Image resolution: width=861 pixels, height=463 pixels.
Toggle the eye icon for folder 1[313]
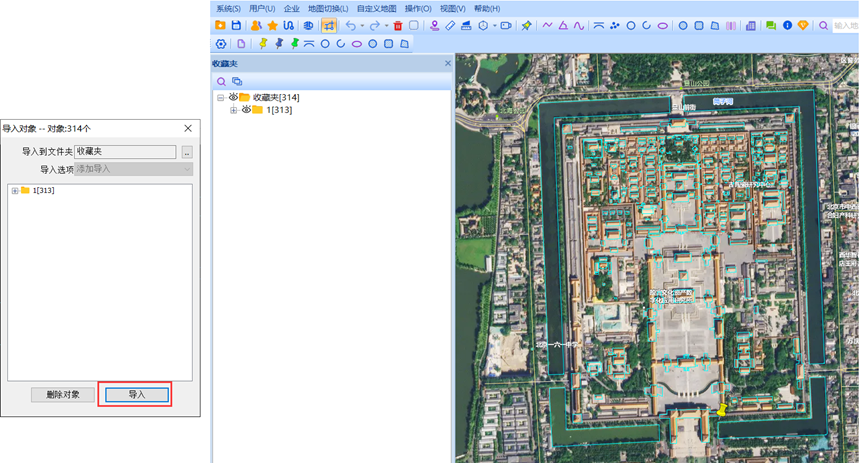click(x=246, y=109)
